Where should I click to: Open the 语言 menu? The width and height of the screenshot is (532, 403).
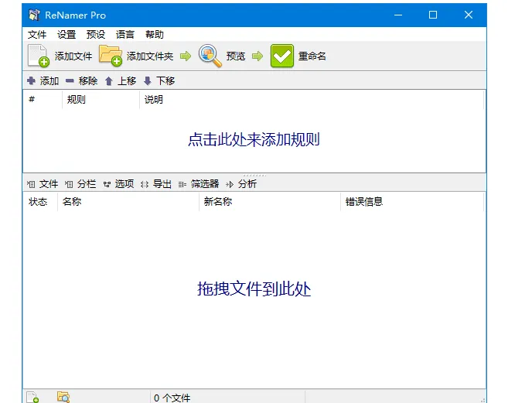point(125,34)
